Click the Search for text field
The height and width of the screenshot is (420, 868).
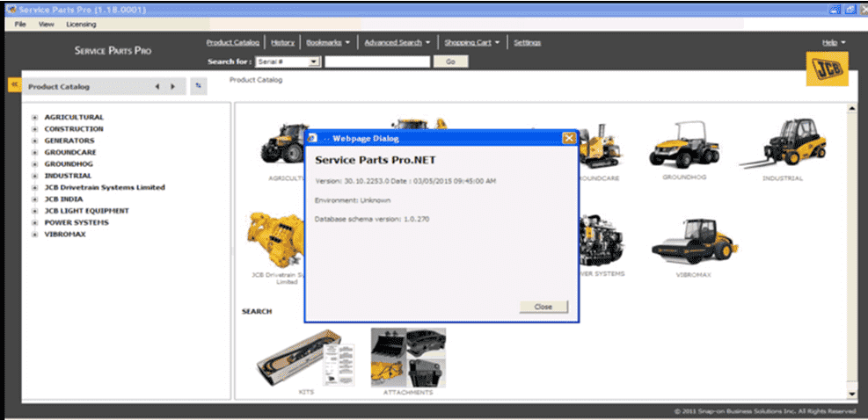[377, 62]
